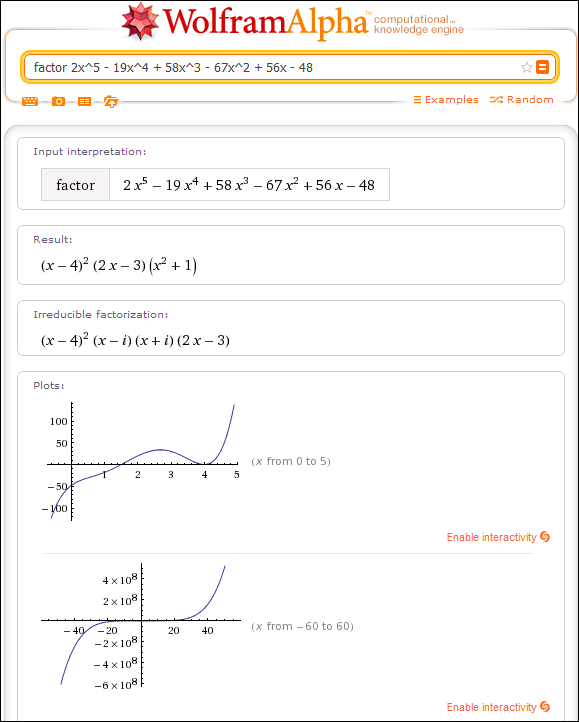Click the swirl icon beside first Enable interactivity

(x=545, y=536)
